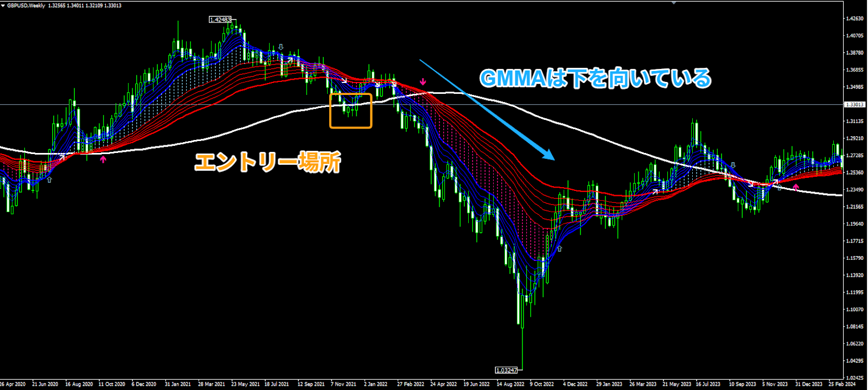Click the GBPUSD,Weekly chart title text
This screenshot has height=390, width=868.
[x=26, y=5]
